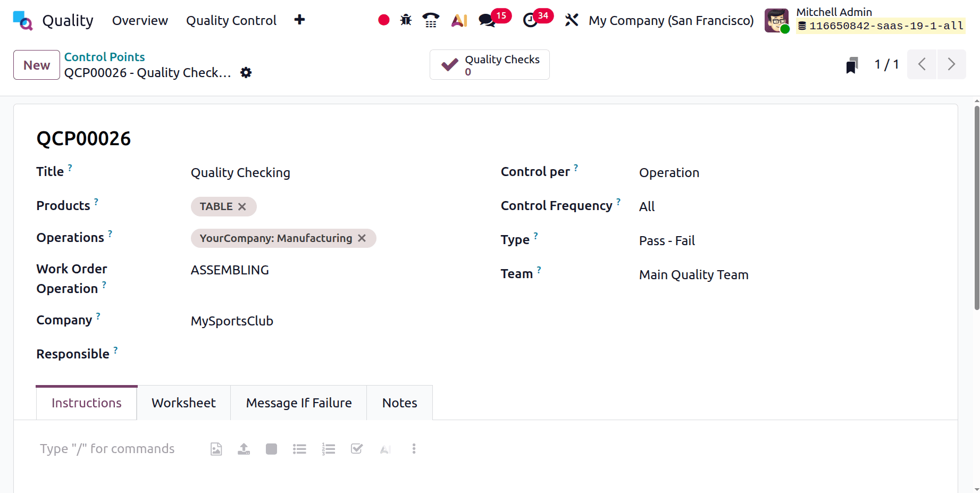
Task: Click help tooltip next to Responsible
Action: pos(115,350)
